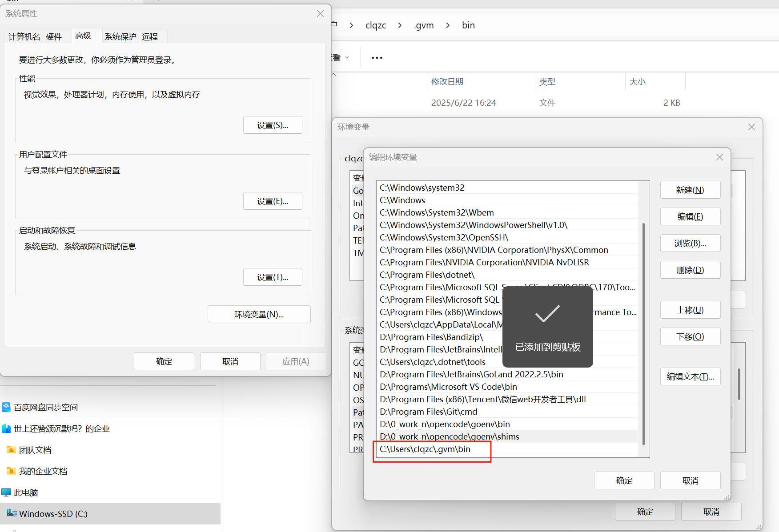Select D:\Program Files\Git\cmd entry
Viewport: 779px width, 532px height.
507,412
